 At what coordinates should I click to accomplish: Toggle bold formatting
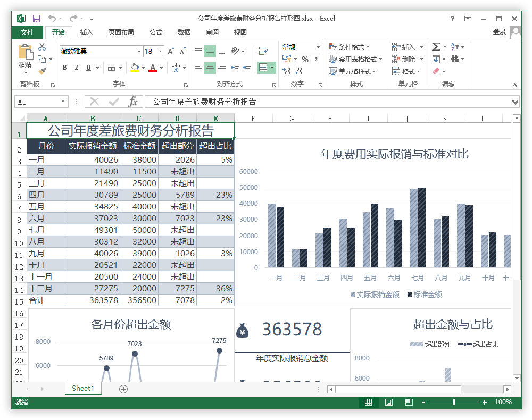pyautogui.click(x=65, y=68)
